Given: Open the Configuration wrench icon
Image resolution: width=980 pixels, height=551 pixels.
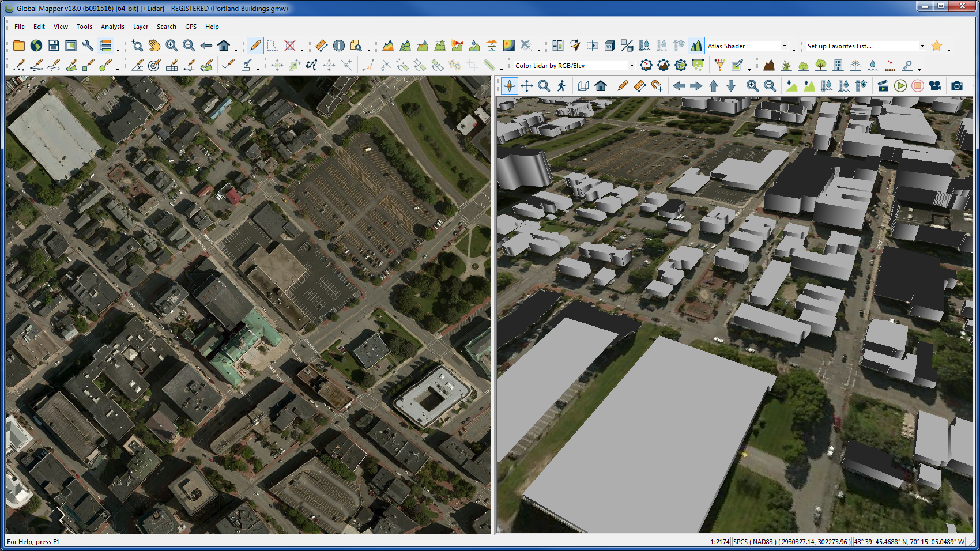Looking at the screenshot, I should click(x=88, y=46).
